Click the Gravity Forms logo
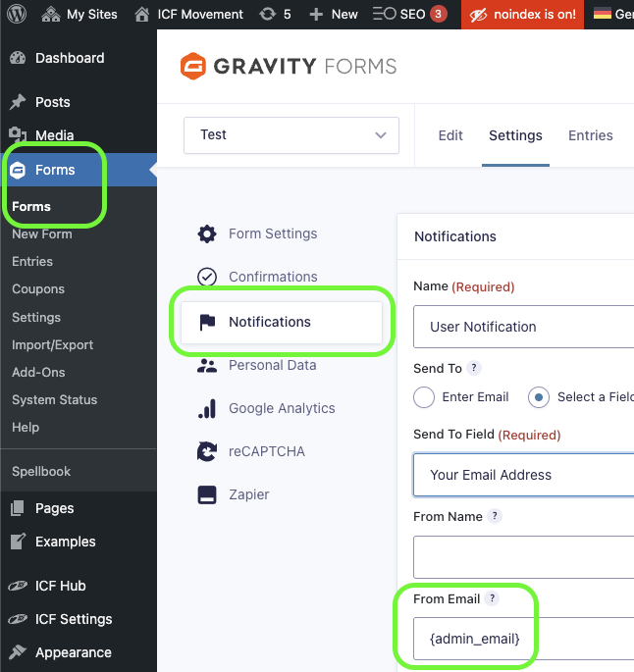 tap(289, 66)
